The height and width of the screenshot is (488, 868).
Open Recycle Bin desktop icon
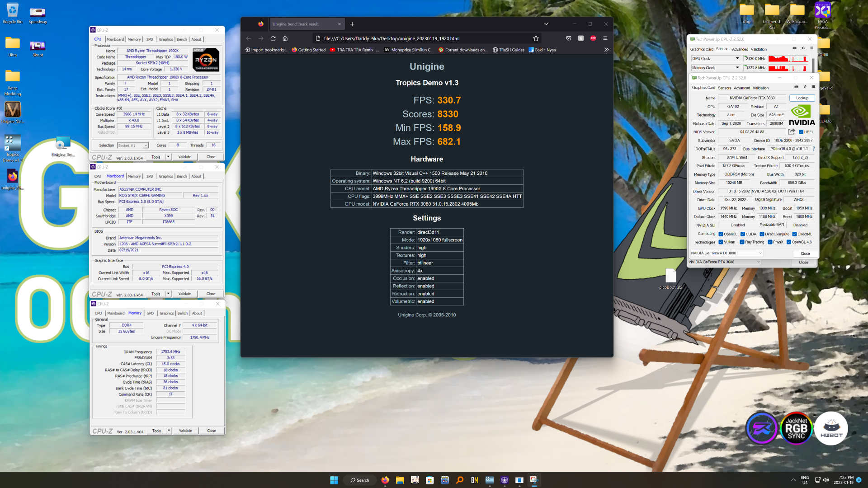[x=13, y=13]
